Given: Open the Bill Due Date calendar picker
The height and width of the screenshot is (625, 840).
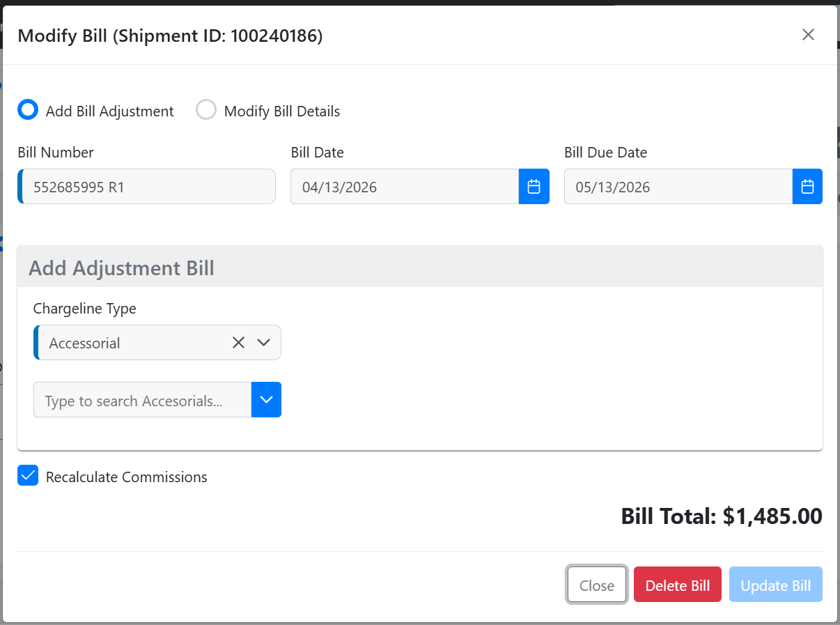Looking at the screenshot, I should [x=807, y=187].
